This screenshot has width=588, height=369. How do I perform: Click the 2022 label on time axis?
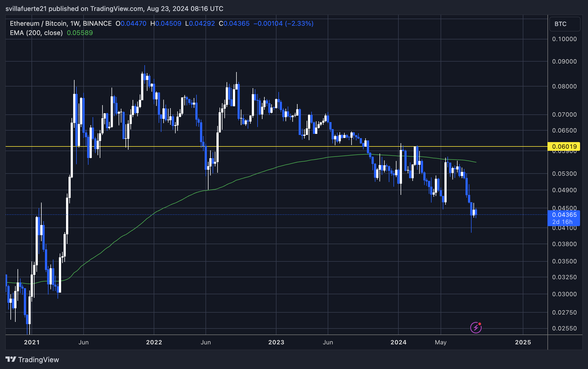click(154, 342)
